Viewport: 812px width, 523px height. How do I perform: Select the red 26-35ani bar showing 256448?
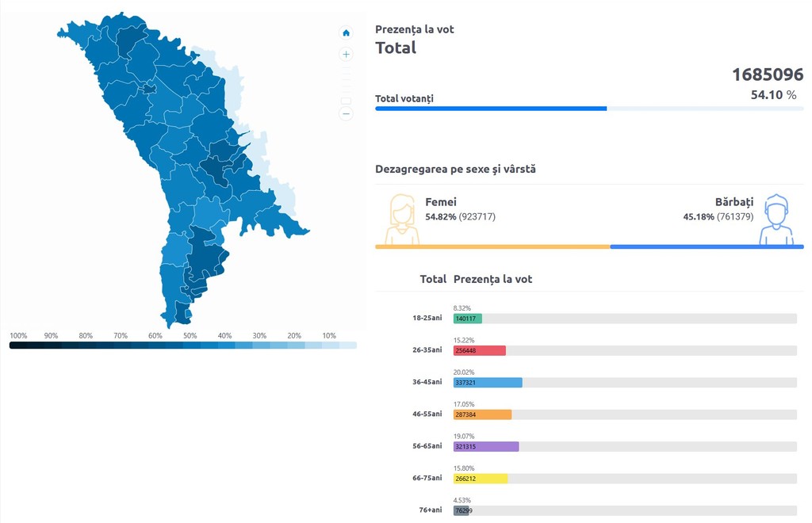pos(480,351)
